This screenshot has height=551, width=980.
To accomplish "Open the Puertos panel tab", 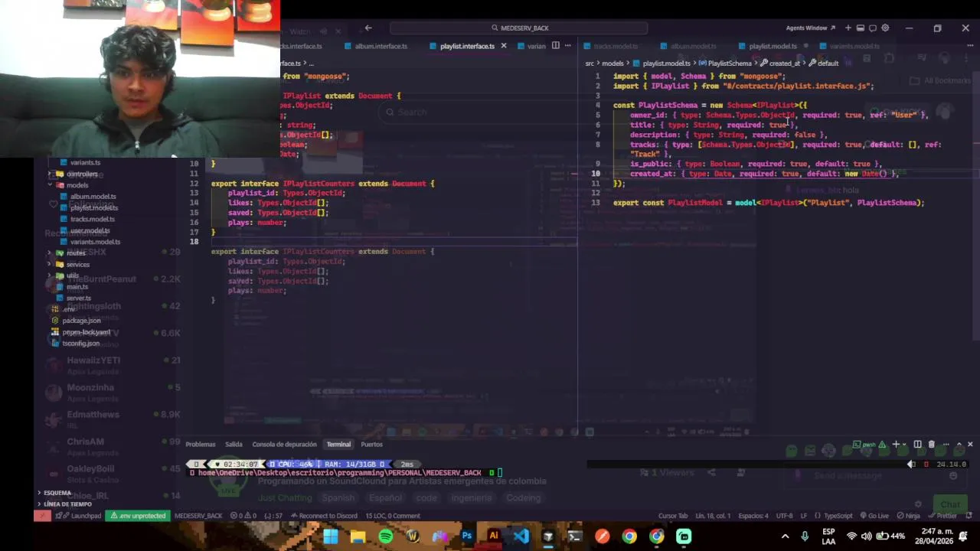I will 371,445.
